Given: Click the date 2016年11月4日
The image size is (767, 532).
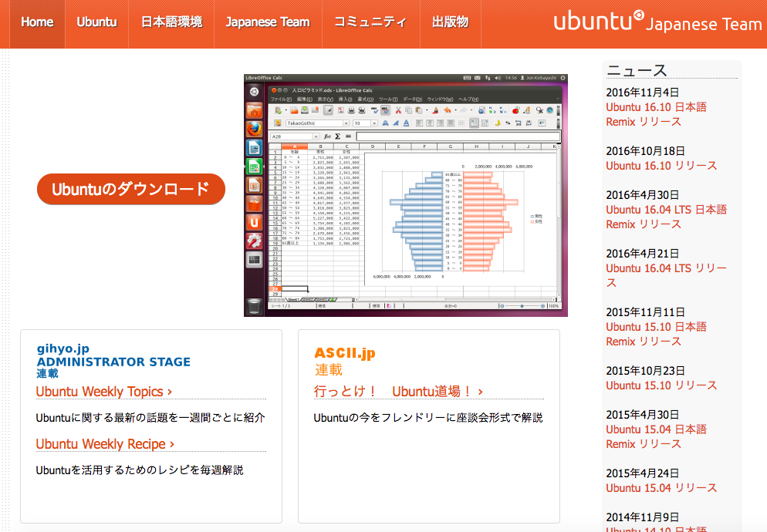Looking at the screenshot, I should (642, 93).
